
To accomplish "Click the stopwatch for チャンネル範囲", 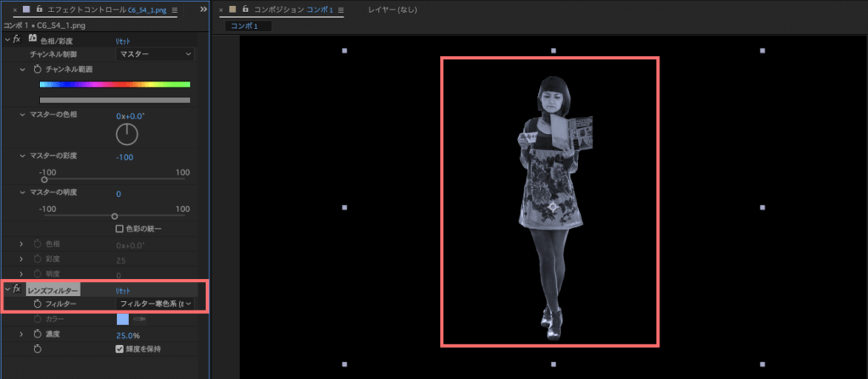I will tap(38, 70).
